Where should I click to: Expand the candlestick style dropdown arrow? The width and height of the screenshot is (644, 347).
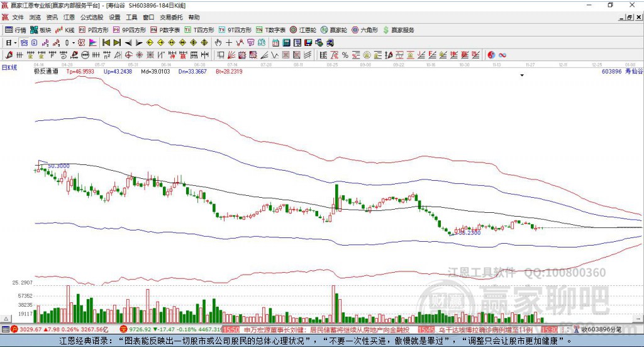coord(74,43)
